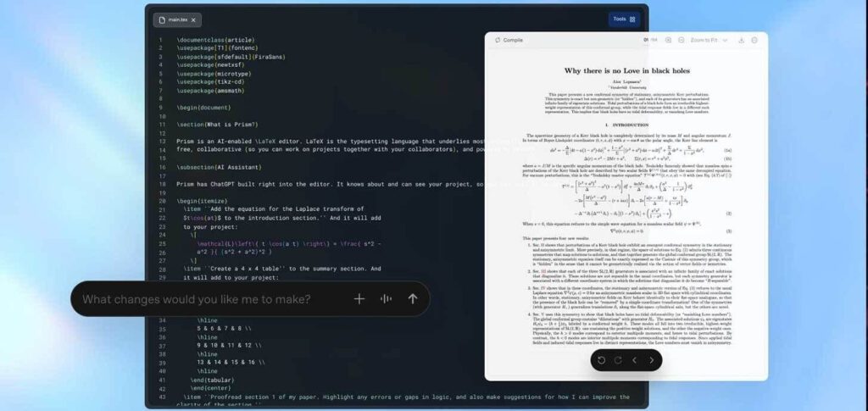Click the page number field in the preview toolbar

click(646, 41)
